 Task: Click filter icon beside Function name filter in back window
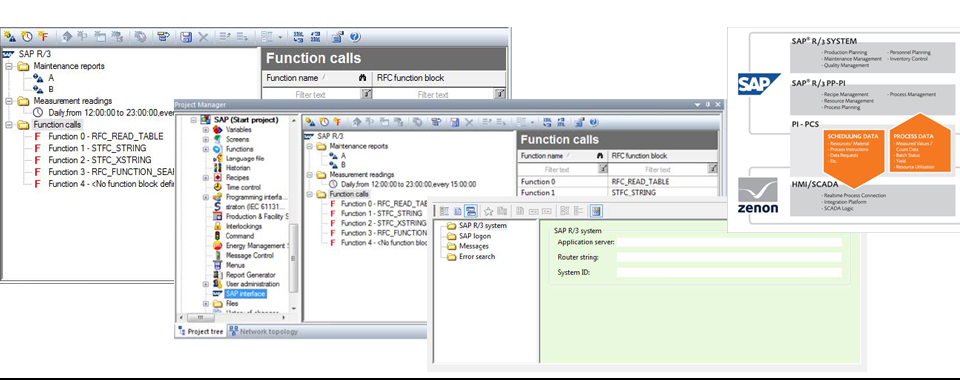(x=366, y=94)
